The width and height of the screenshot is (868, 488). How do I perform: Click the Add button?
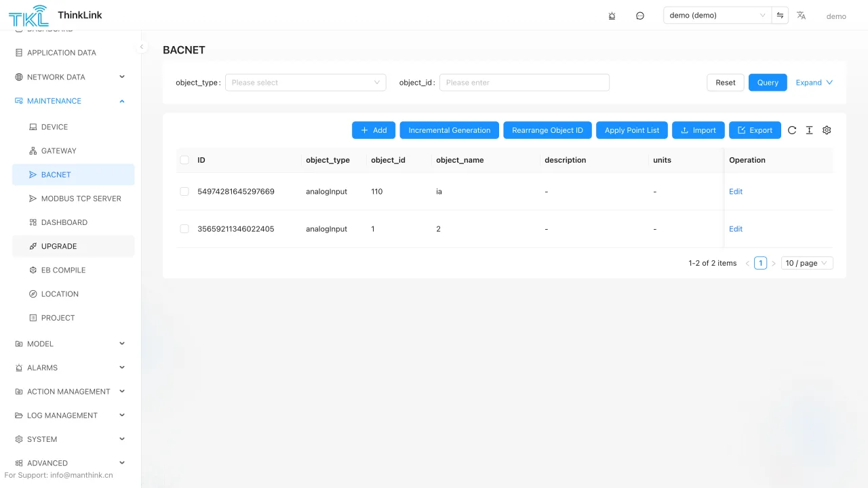pyautogui.click(x=374, y=130)
